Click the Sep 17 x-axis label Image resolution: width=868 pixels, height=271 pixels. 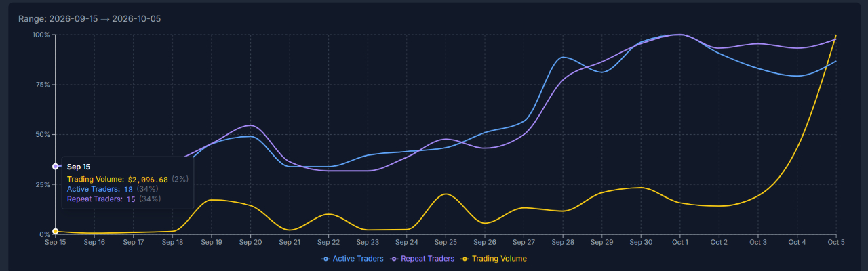click(134, 241)
